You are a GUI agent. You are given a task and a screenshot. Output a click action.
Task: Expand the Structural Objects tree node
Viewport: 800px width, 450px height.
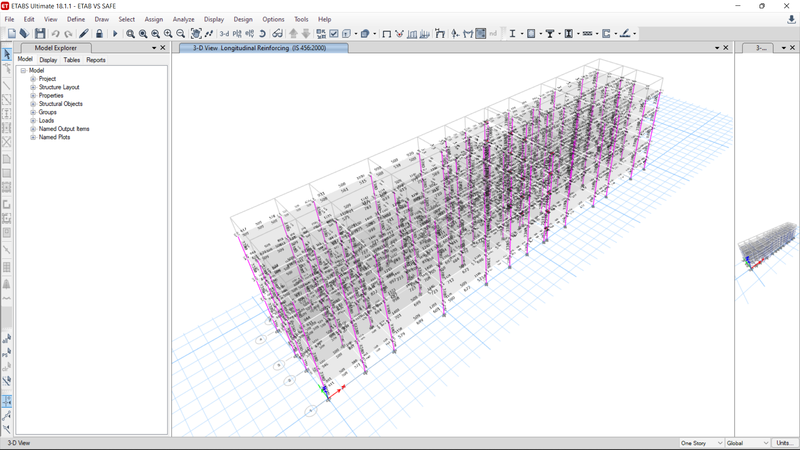[x=33, y=104]
